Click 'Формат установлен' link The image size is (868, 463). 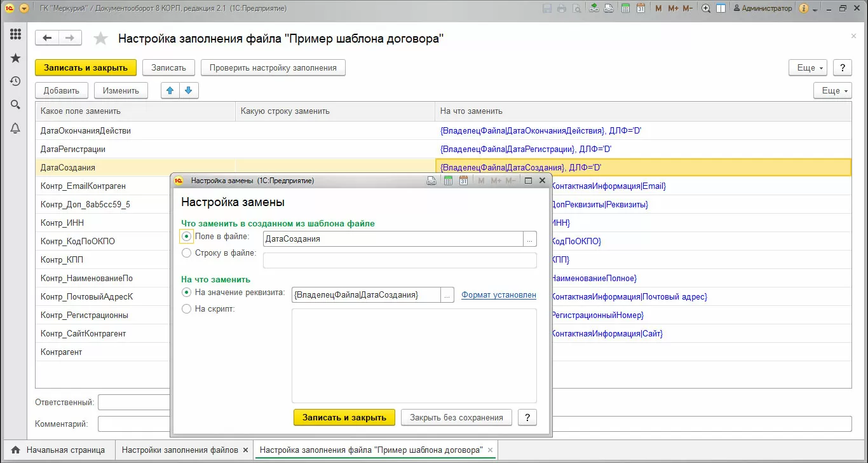499,295
